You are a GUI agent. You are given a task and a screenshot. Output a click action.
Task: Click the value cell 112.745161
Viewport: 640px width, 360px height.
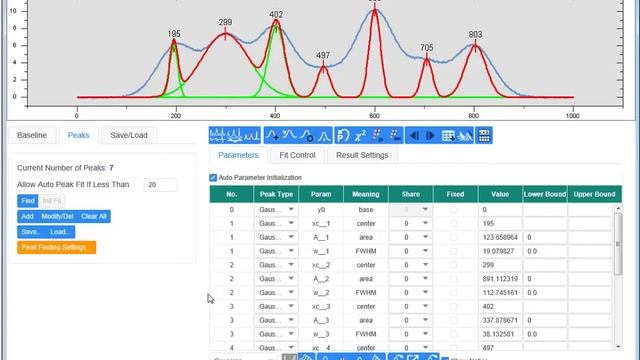click(500, 293)
